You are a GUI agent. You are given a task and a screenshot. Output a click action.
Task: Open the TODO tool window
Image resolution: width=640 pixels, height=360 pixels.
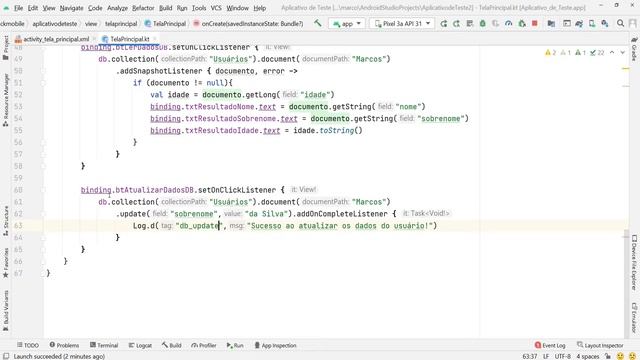[x=28, y=345]
